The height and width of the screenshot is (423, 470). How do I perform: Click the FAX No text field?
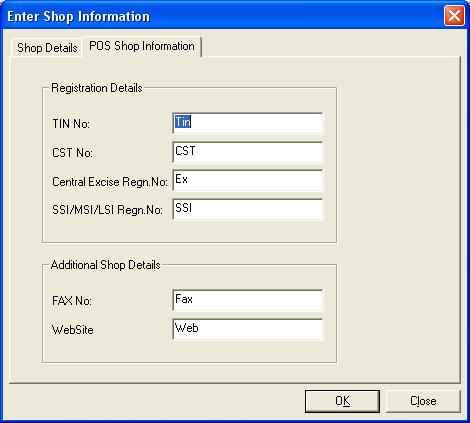(x=248, y=300)
